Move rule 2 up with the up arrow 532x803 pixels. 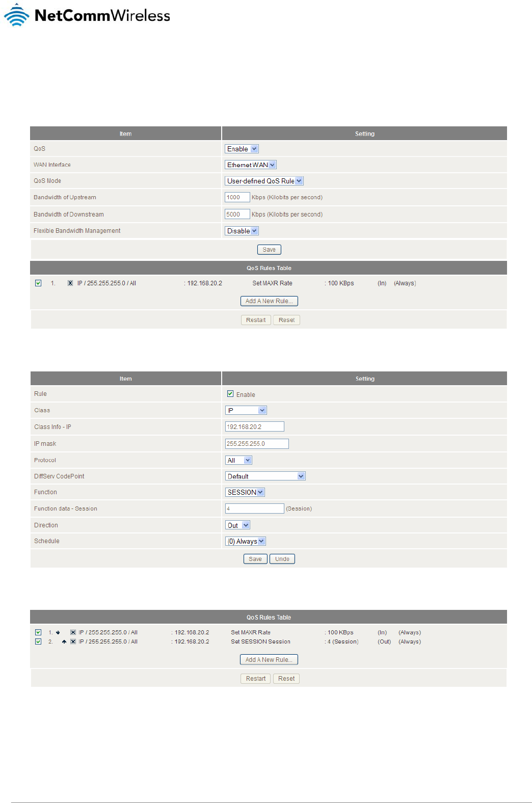(x=64, y=641)
